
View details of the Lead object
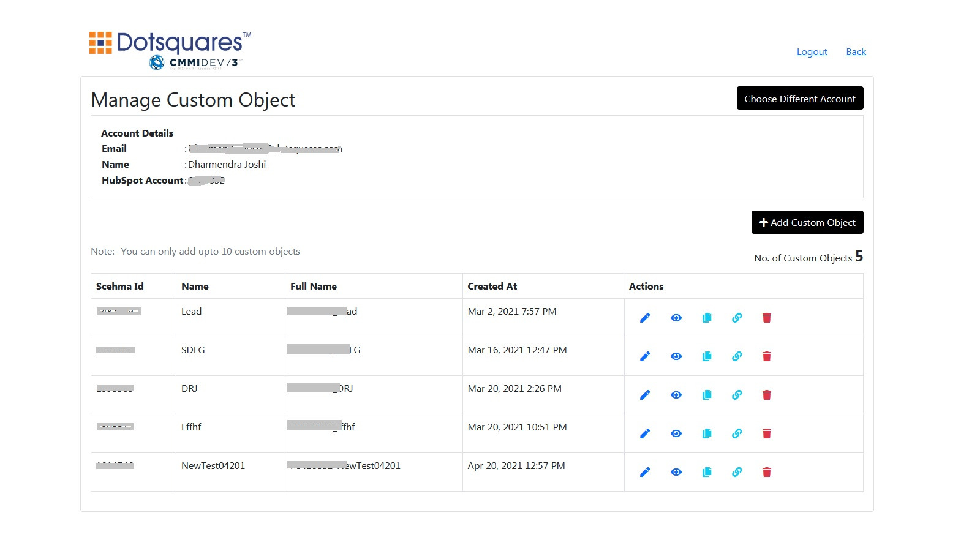(676, 317)
